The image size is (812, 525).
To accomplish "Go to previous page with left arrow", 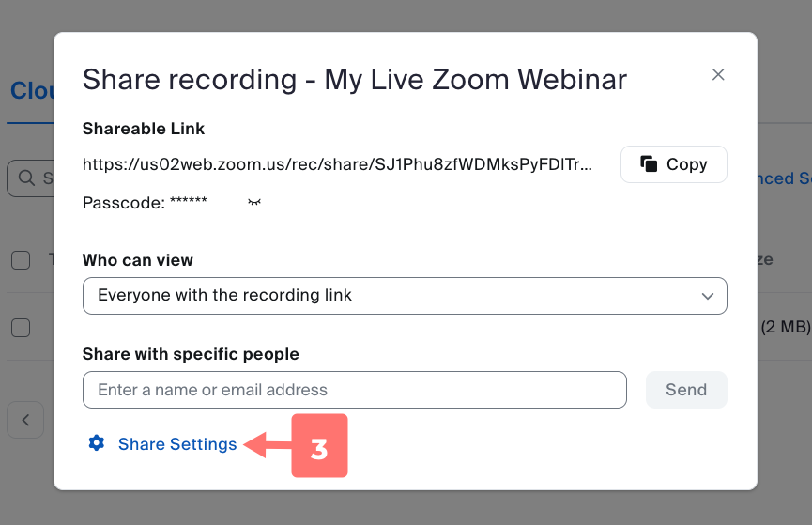I will click(x=26, y=420).
